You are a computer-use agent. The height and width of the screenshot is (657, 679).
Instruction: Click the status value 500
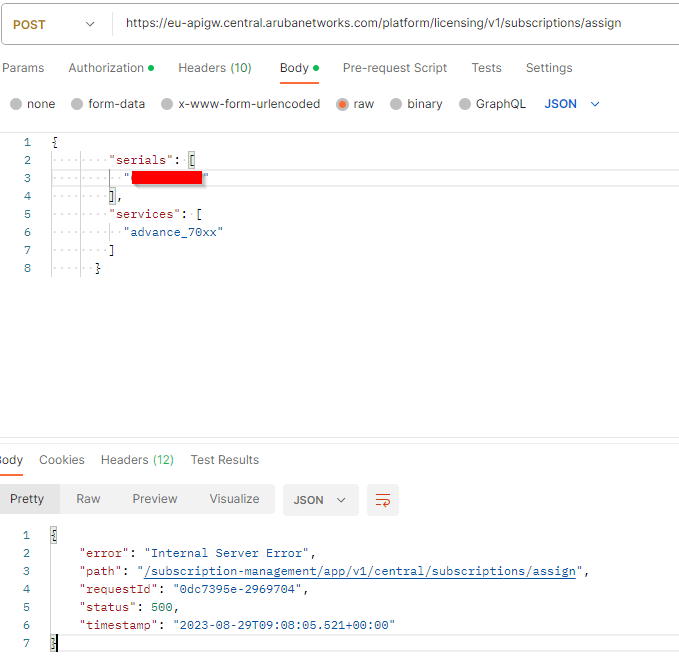162,607
